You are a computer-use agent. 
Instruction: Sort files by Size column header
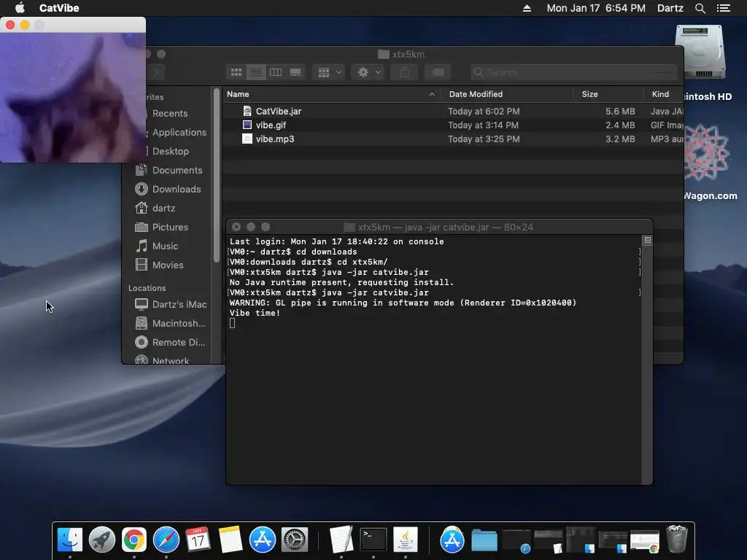tap(608, 94)
